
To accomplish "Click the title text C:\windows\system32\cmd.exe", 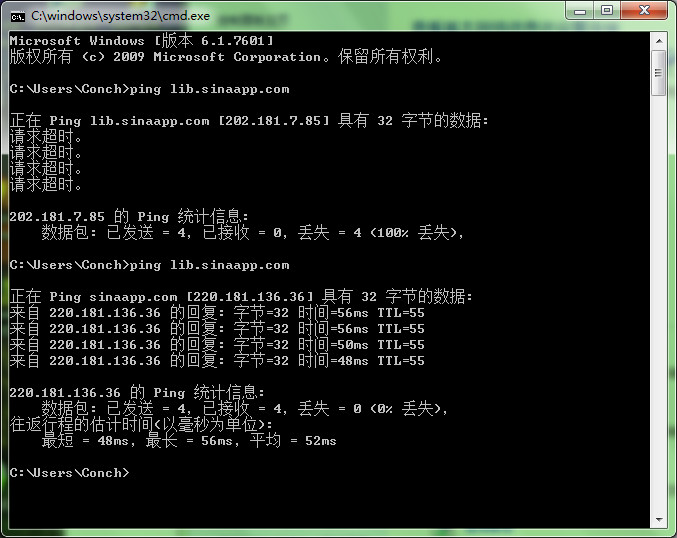I will coord(120,16).
